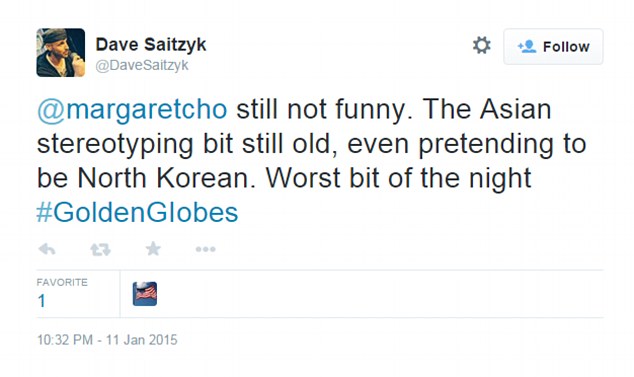Screen dimensions: 634x377
Task: Open the @margaretcho mention
Action: [132, 110]
